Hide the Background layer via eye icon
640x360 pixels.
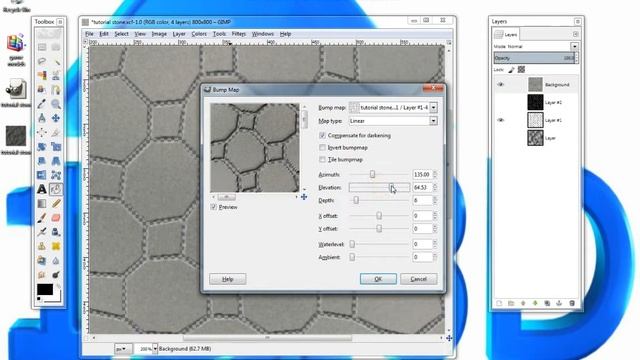coord(501,84)
